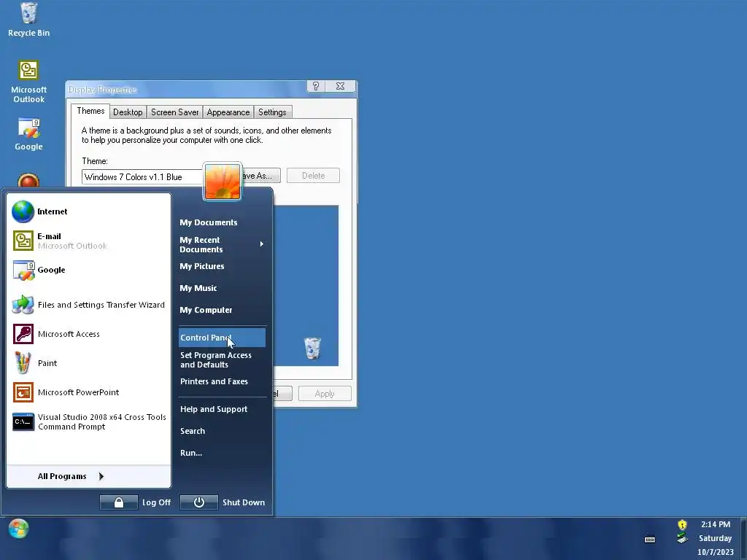The image size is (747, 560).
Task: Click the security shield tray icon
Action: [682, 525]
